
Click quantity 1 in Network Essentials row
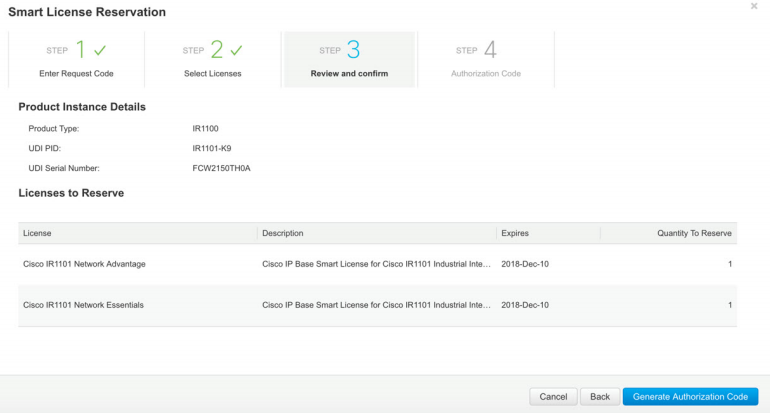point(729,305)
